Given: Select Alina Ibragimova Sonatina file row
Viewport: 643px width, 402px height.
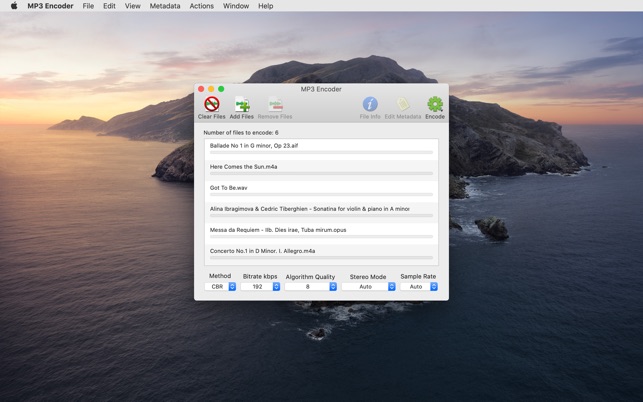Looking at the screenshot, I should point(322,212).
